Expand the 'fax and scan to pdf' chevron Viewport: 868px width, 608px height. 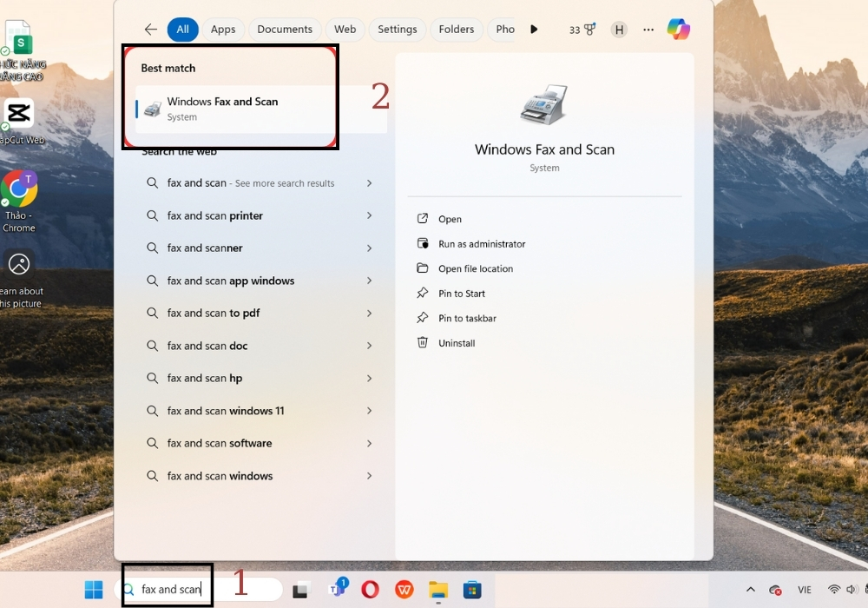(x=369, y=314)
